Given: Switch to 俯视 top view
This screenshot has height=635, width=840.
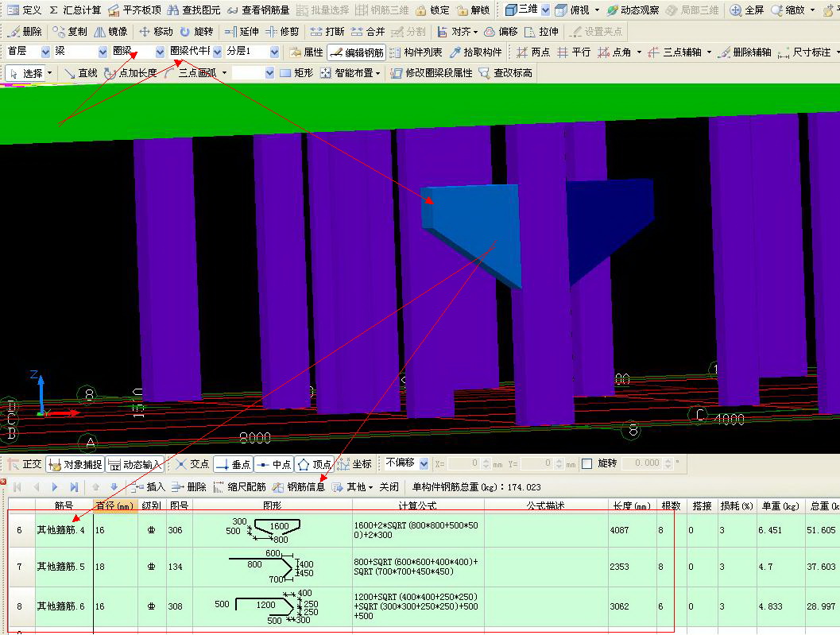Looking at the screenshot, I should click(x=573, y=10).
